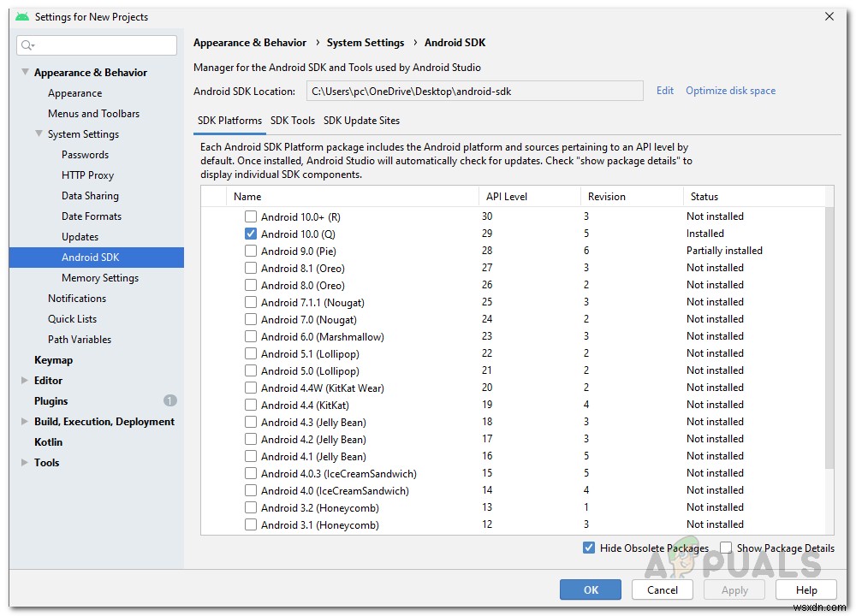Toggle the Hide Obsolete Packages checkbox
856x616 pixels.
pos(589,548)
